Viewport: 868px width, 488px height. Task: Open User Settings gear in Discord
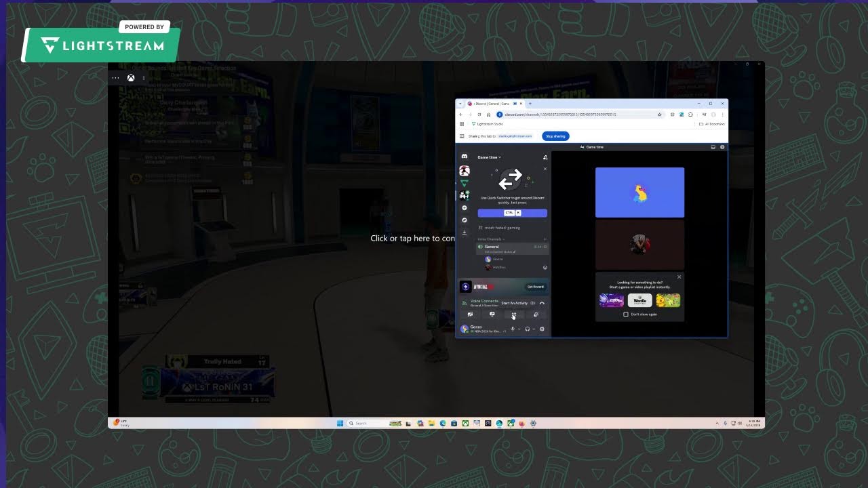(x=542, y=329)
